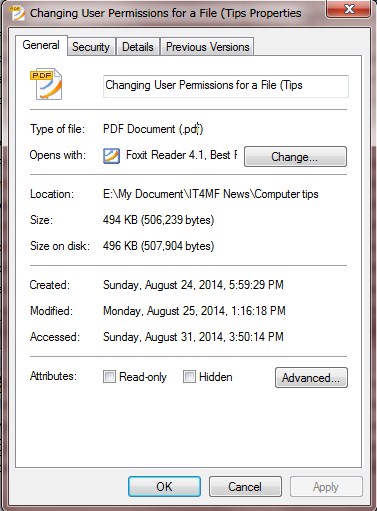The height and width of the screenshot is (511, 377).
Task: Click the large PDF file icon
Action: pyautogui.click(x=46, y=84)
